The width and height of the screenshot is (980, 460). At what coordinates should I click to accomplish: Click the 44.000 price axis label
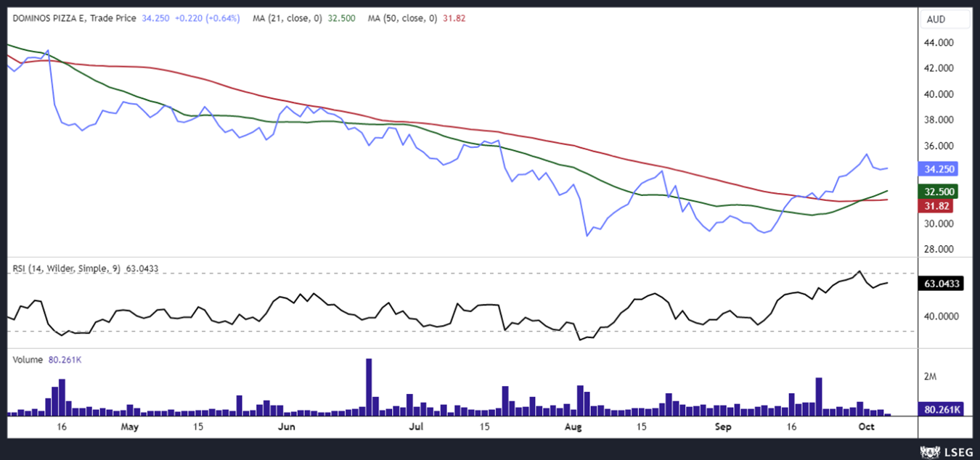point(939,43)
